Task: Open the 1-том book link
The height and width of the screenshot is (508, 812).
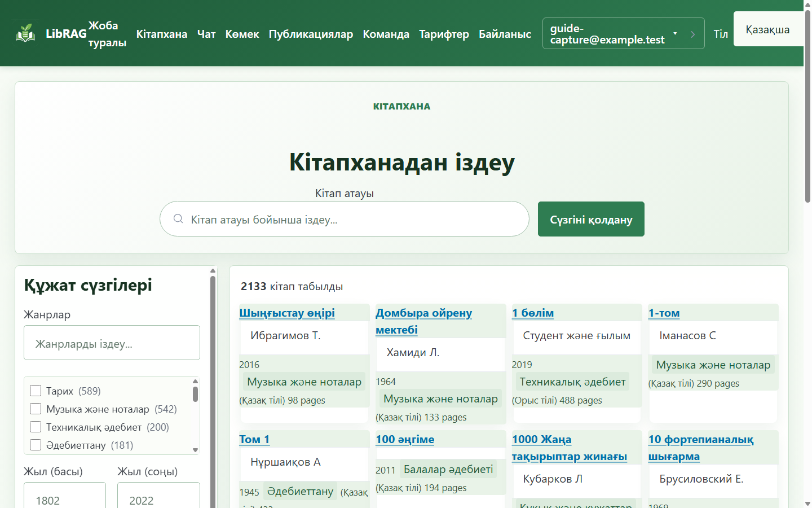Action: click(664, 313)
